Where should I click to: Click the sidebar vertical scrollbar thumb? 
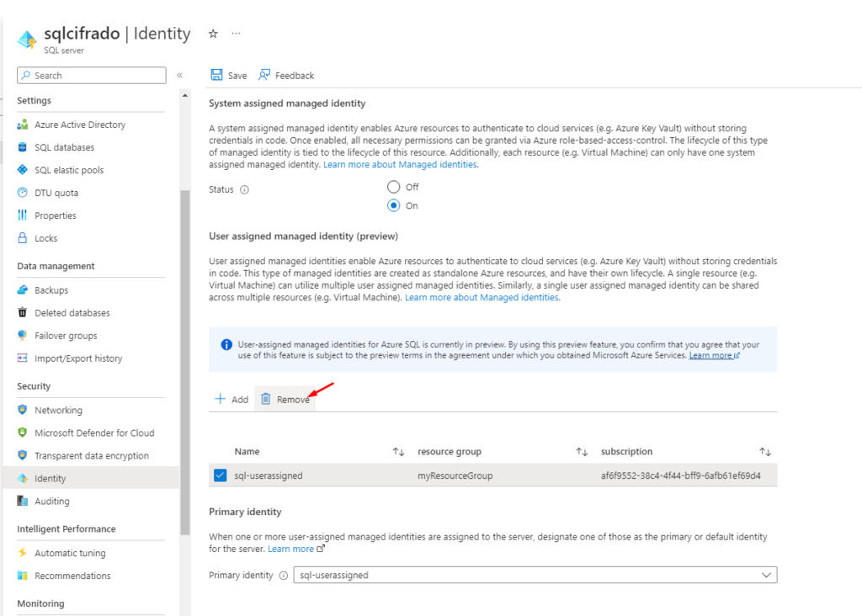click(185, 363)
